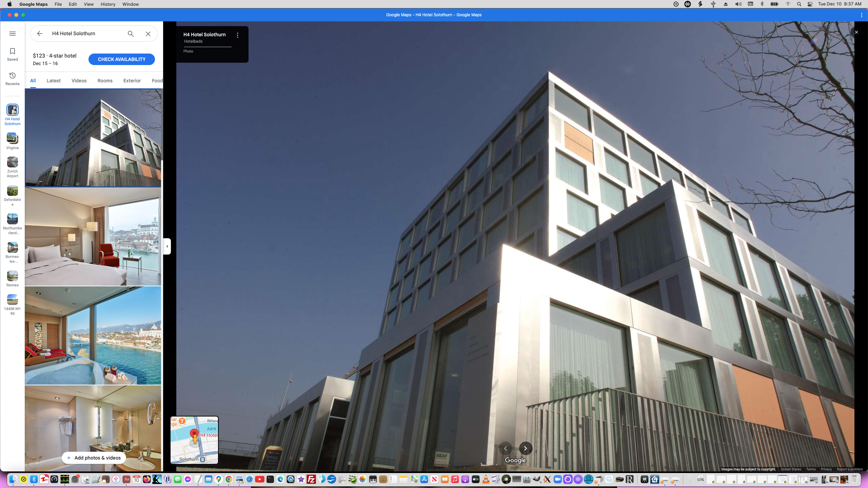Clear the hotel search query

point(148,34)
